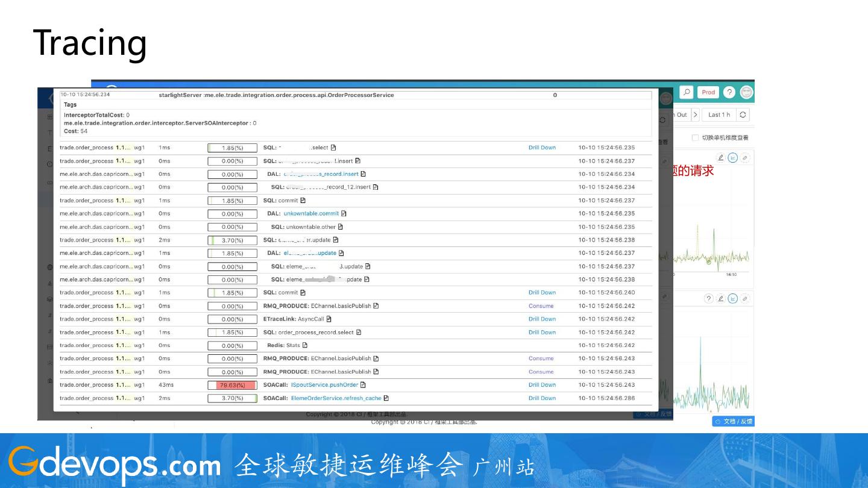The image size is (868, 488).
Task: Open the help icon on the lower chart
Action: [709, 298]
